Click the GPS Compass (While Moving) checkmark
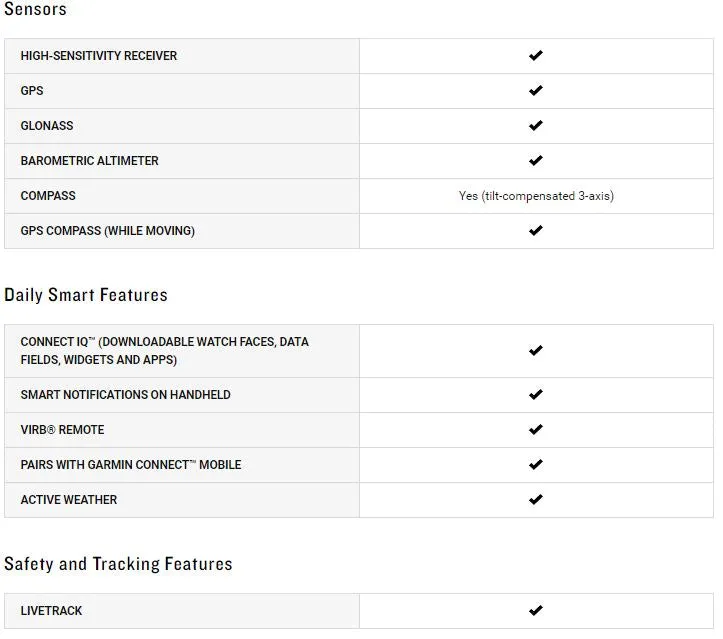 [536, 230]
